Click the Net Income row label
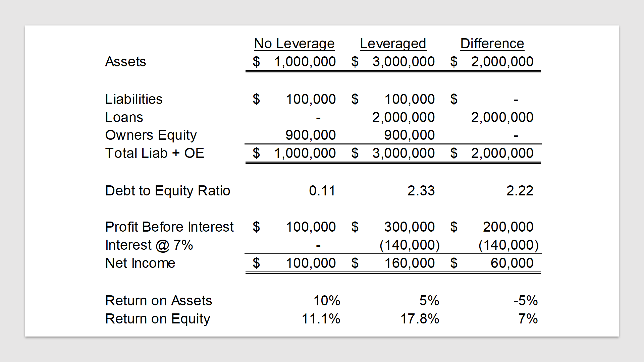Viewport: 644px width, 362px height. (140, 263)
